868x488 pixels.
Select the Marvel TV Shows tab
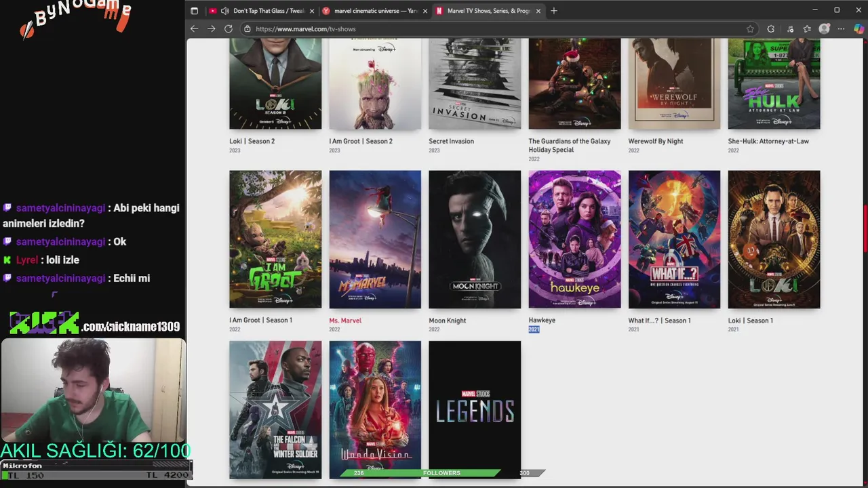[x=488, y=11]
